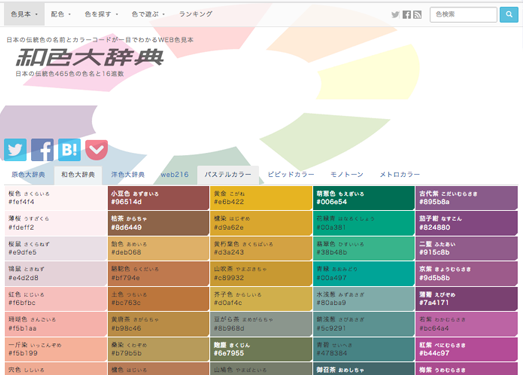Screen dimensions: 523x375
Task: Select the #00a497 青緑 swatch
Action: (364, 274)
